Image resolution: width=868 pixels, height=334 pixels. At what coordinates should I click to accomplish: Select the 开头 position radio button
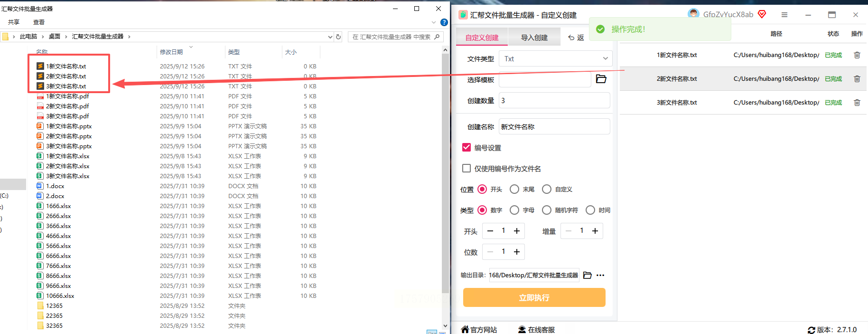(482, 189)
